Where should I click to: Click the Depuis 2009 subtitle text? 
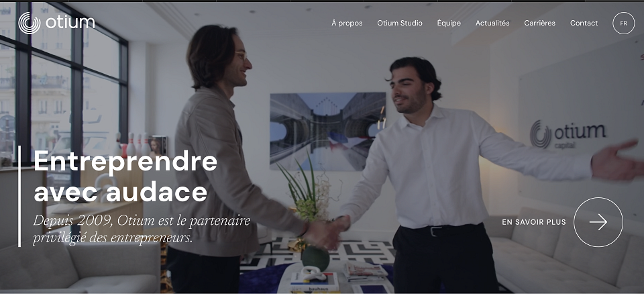pyautogui.click(x=142, y=230)
